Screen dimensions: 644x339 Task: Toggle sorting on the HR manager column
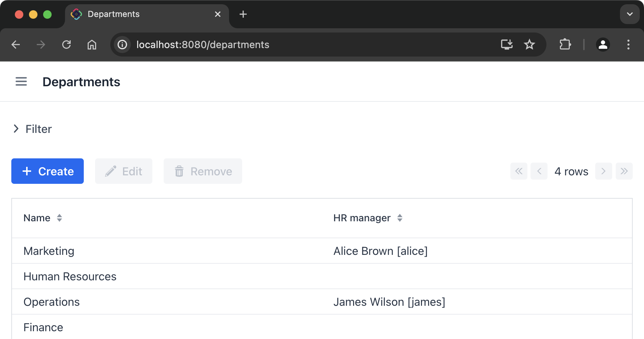click(400, 218)
